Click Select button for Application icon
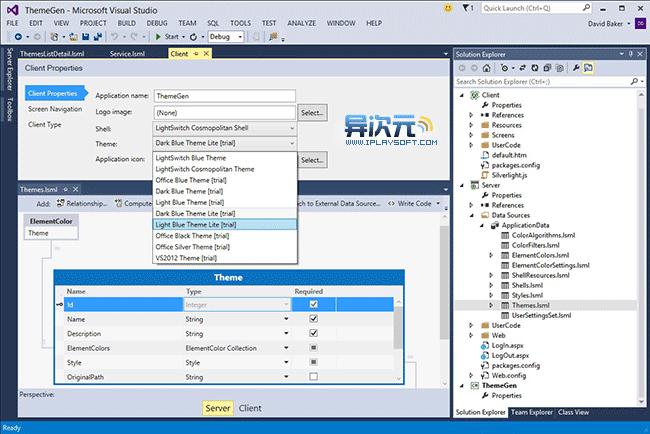650x434 pixels. click(x=312, y=160)
